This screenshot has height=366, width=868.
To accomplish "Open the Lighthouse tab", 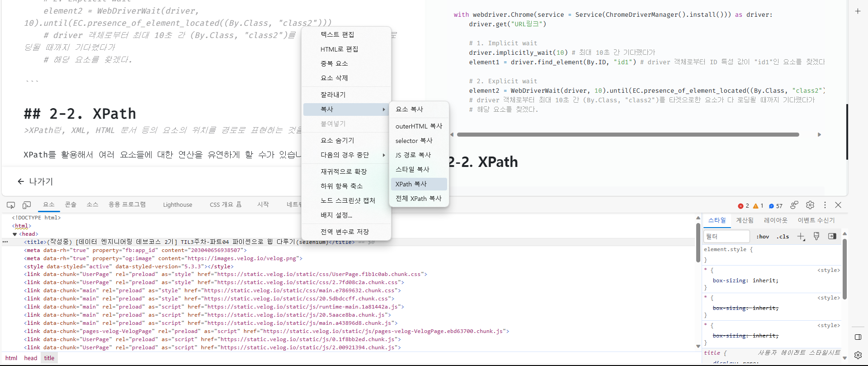I will tap(178, 205).
